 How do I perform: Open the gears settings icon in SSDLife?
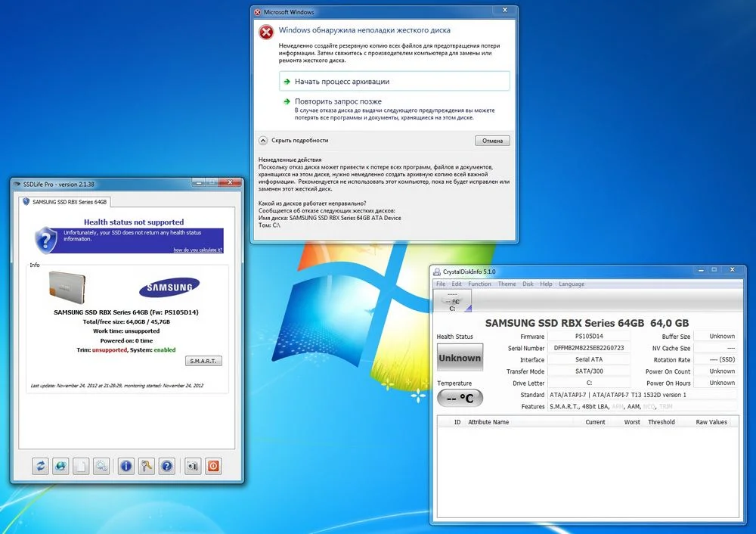coord(101,466)
